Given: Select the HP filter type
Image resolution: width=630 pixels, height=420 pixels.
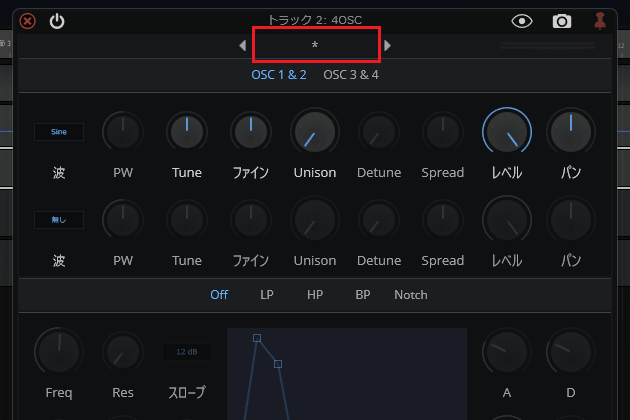Looking at the screenshot, I should click(314, 295).
